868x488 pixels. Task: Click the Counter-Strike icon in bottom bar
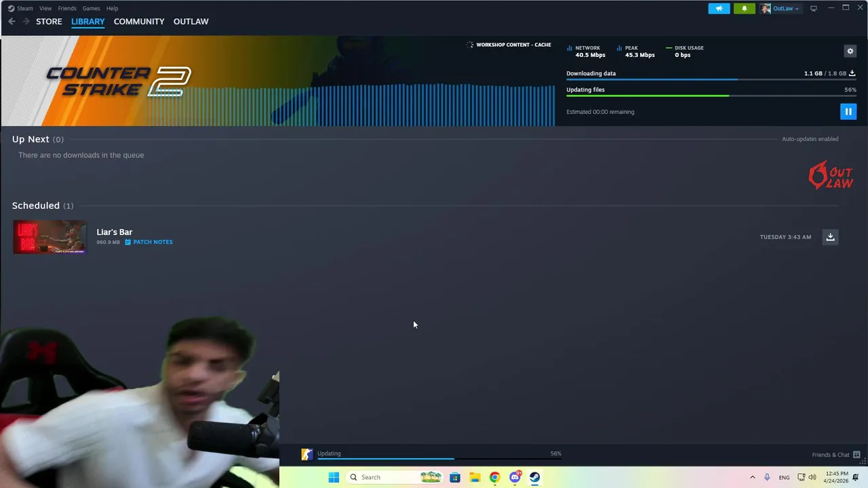(307, 455)
